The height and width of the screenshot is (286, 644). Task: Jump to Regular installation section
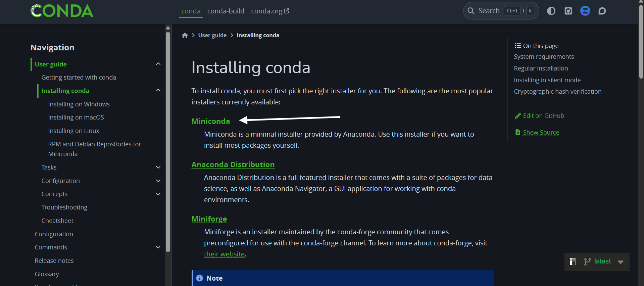click(x=541, y=68)
